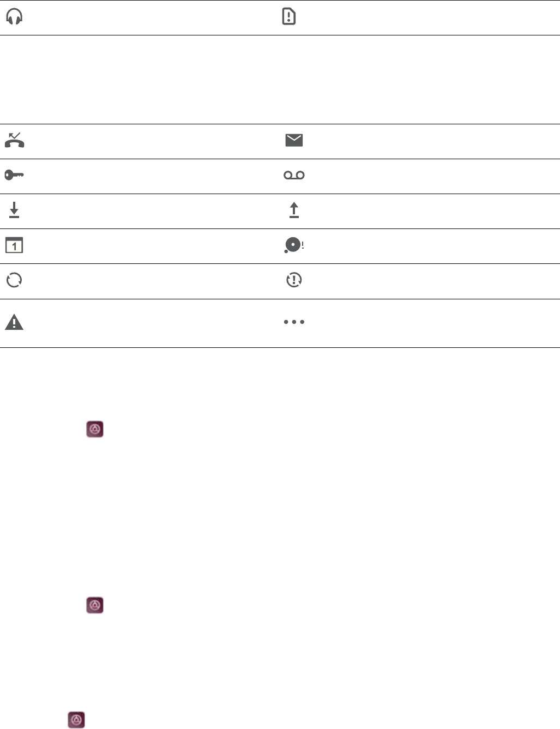Click the triangle warning alert icon
Screen dimensions: 560x729
pos(14,323)
